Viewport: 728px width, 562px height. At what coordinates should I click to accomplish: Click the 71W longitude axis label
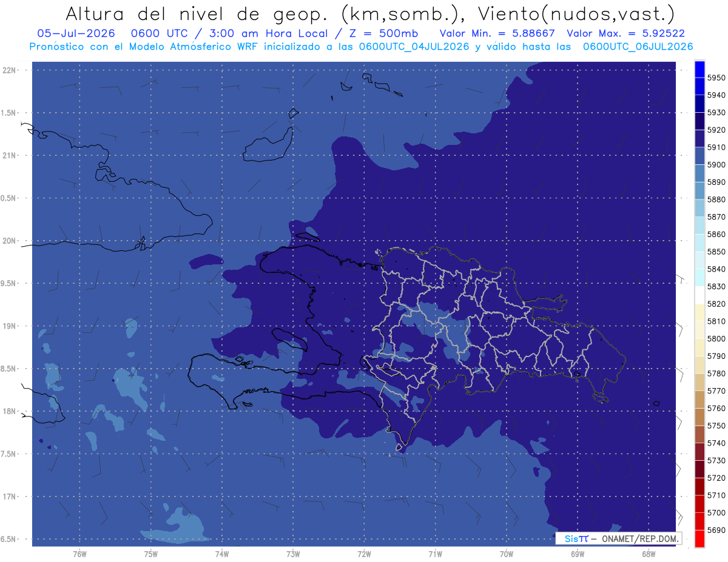coord(435,554)
